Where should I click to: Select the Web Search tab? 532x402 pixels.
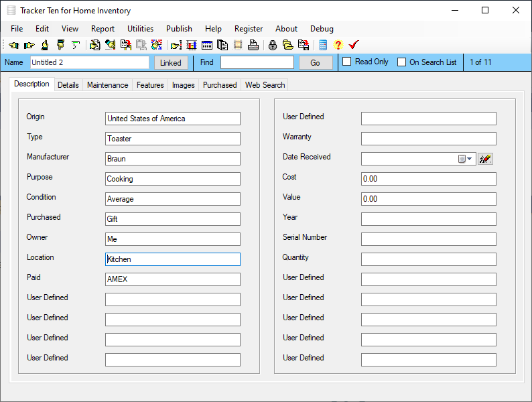(265, 85)
